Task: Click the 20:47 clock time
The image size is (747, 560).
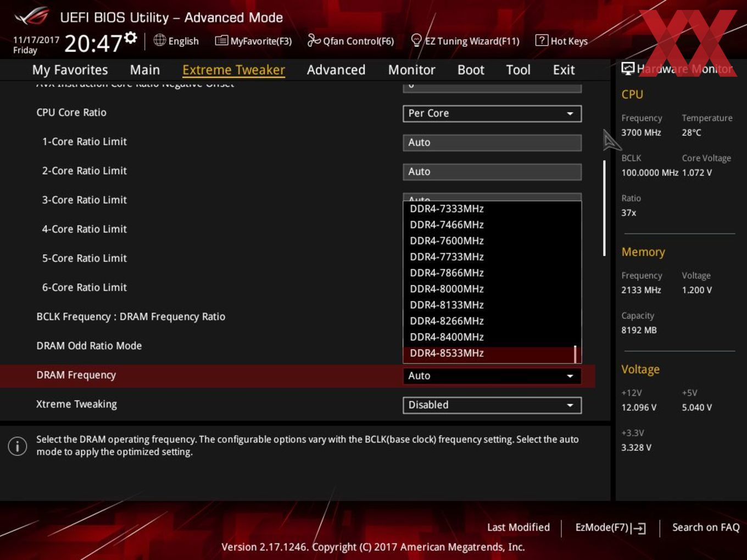Action: pyautogui.click(x=93, y=43)
